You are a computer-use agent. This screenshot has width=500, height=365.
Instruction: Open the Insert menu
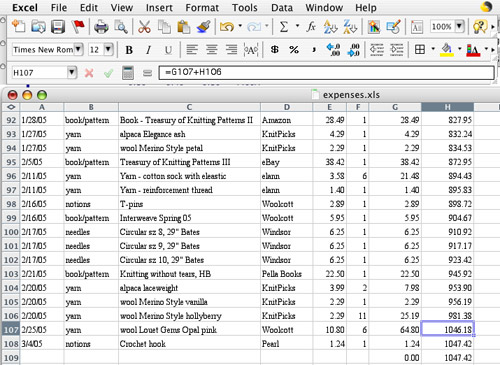159,7
